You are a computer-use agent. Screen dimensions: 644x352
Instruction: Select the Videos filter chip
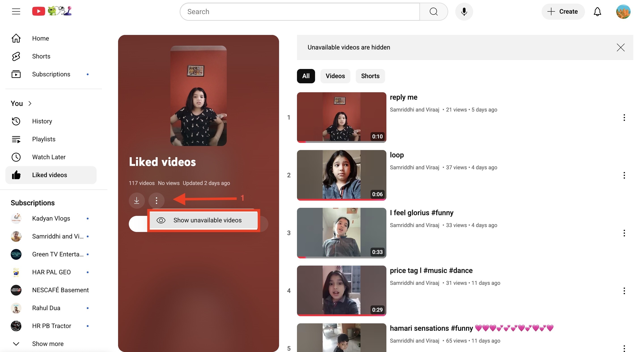point(335,76)
